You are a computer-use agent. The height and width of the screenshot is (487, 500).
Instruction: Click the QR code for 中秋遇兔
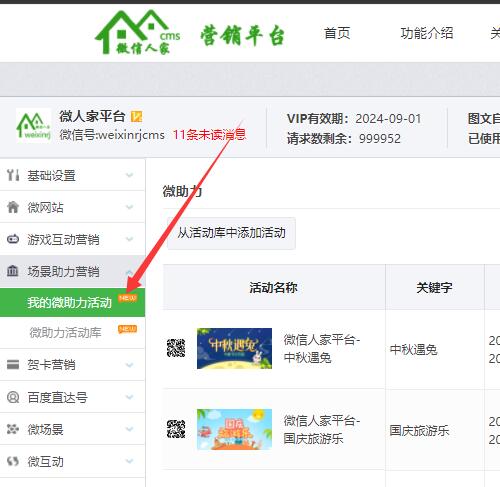(x=176, y=348)
